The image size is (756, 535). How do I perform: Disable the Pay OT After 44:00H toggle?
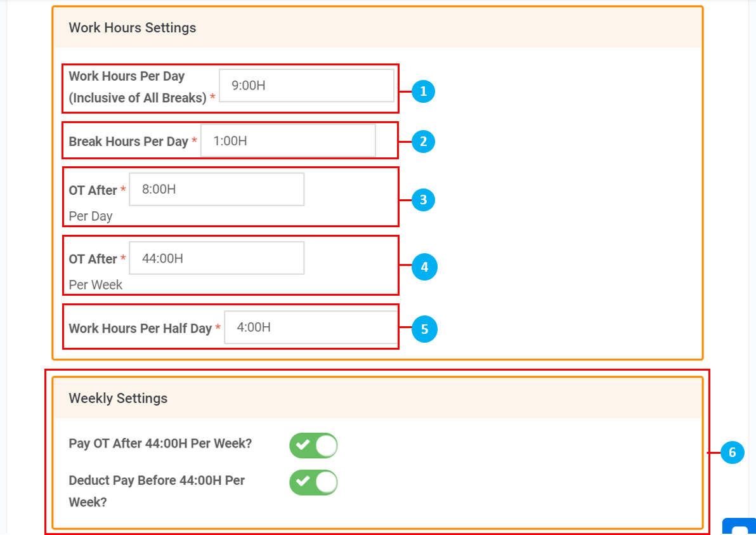[x=313, y=446]
